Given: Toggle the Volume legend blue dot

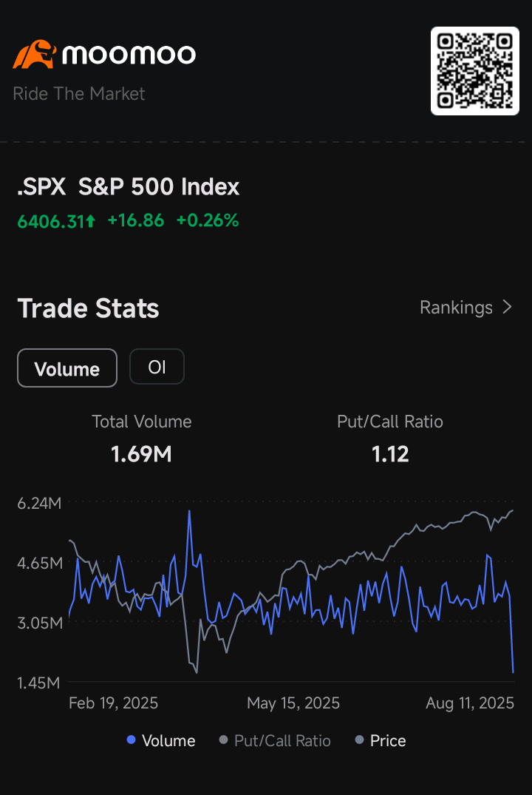Looking at the screenshot, I should (132, 740).
